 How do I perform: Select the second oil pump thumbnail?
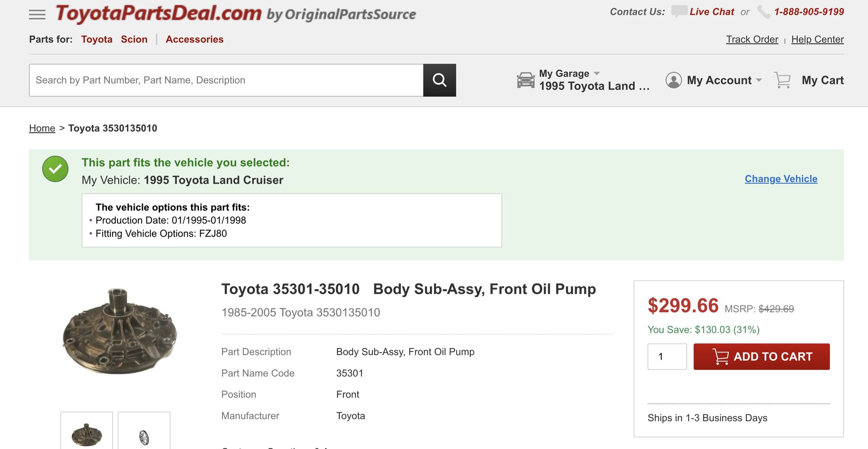click(144, 434)
